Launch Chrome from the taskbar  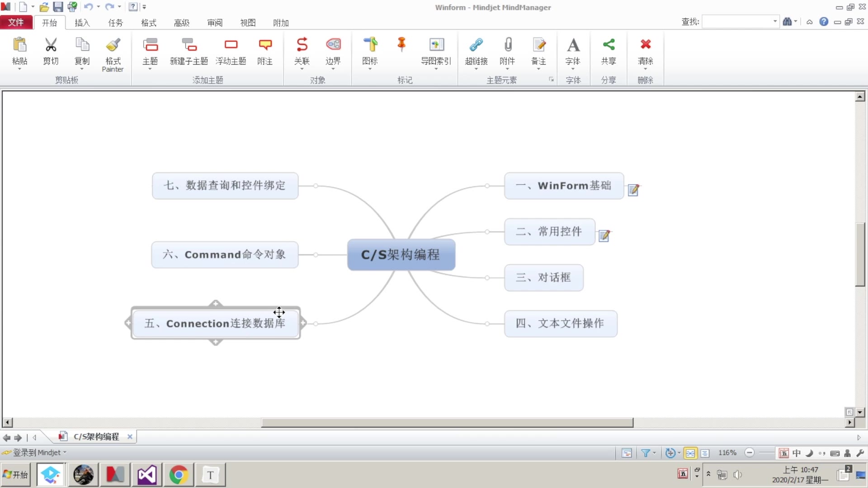[x=179, y=475]
